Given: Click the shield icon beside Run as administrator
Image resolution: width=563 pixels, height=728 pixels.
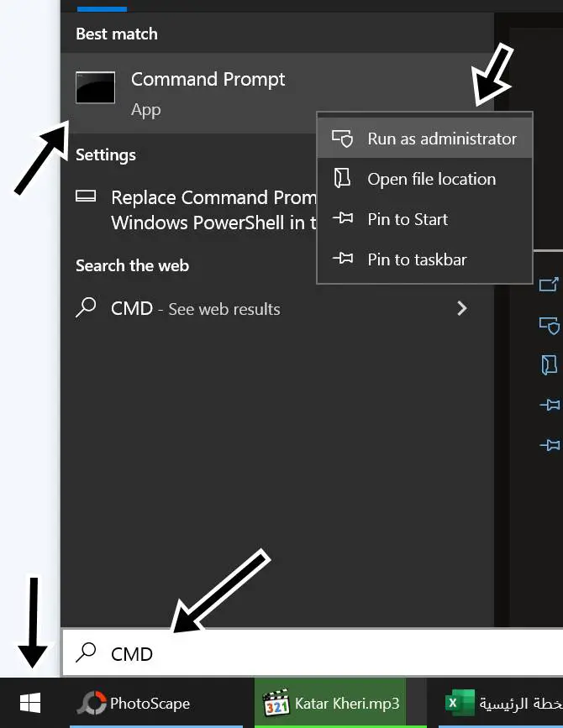Looking at the screenshot, I should (342, 139).
